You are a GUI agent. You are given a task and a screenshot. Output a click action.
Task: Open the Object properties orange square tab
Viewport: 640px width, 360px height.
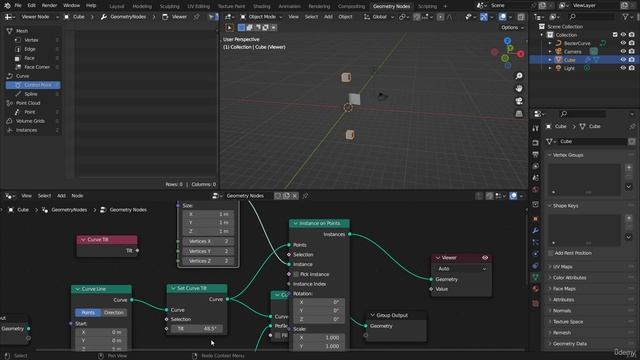(x=536, y=219)
